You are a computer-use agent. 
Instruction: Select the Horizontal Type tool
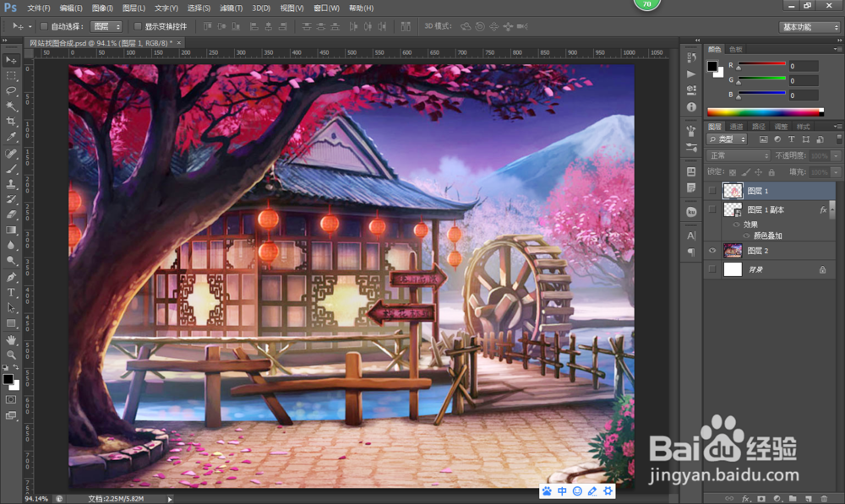point(11,292)
